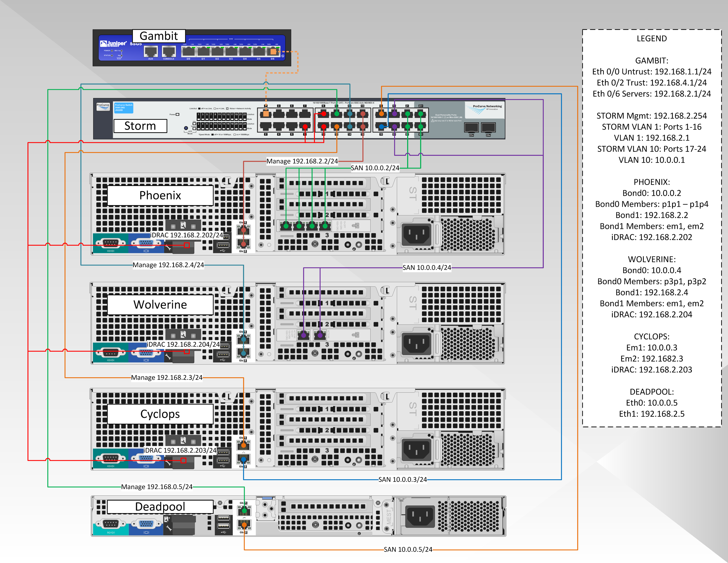Click the Storm switch name label
This screenshot has width=728, height=563.
click(x=140, y=126)
